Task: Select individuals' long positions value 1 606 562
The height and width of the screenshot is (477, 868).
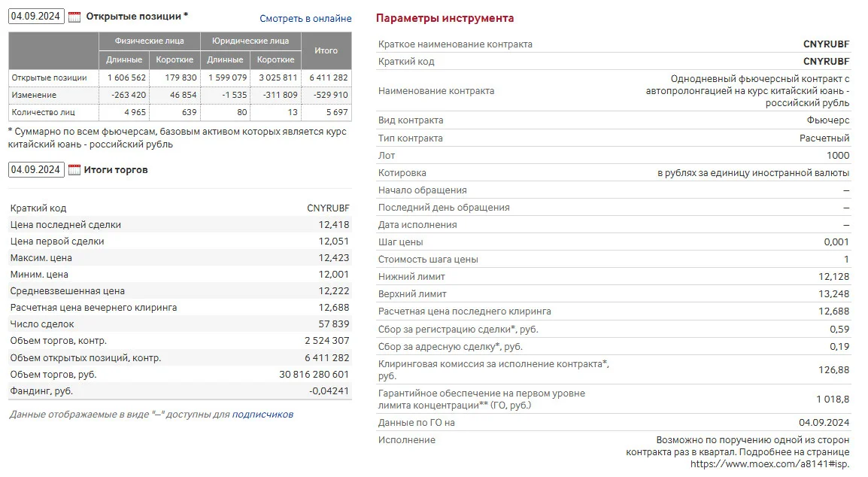Action: tap(127, 77)
